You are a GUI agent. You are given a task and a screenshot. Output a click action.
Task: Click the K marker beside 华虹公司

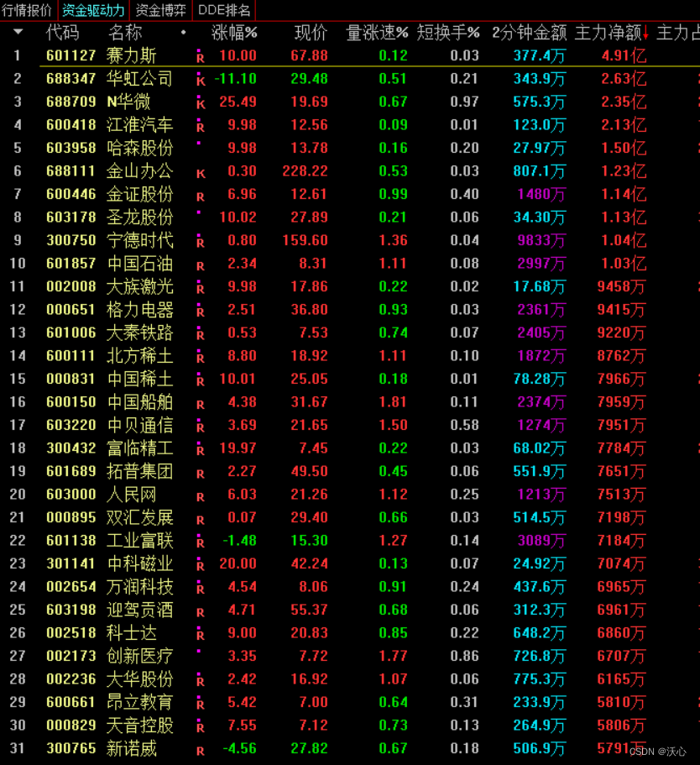tap(200, 80)
